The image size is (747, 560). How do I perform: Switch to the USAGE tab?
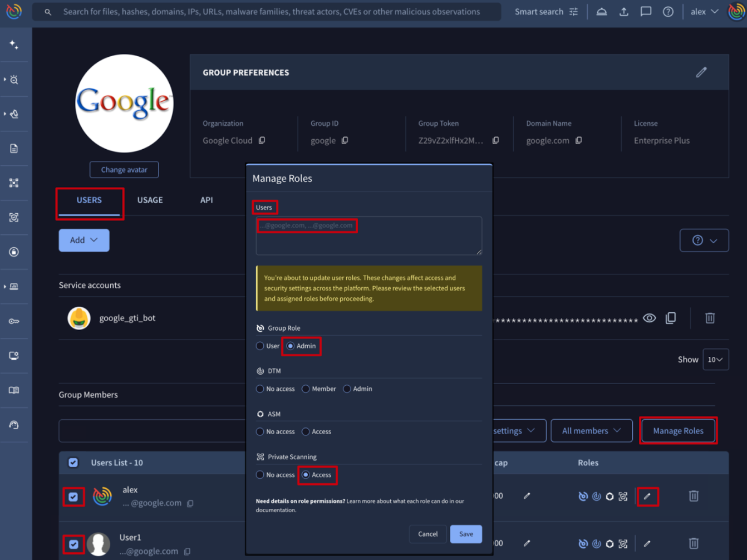coord(150,200)
